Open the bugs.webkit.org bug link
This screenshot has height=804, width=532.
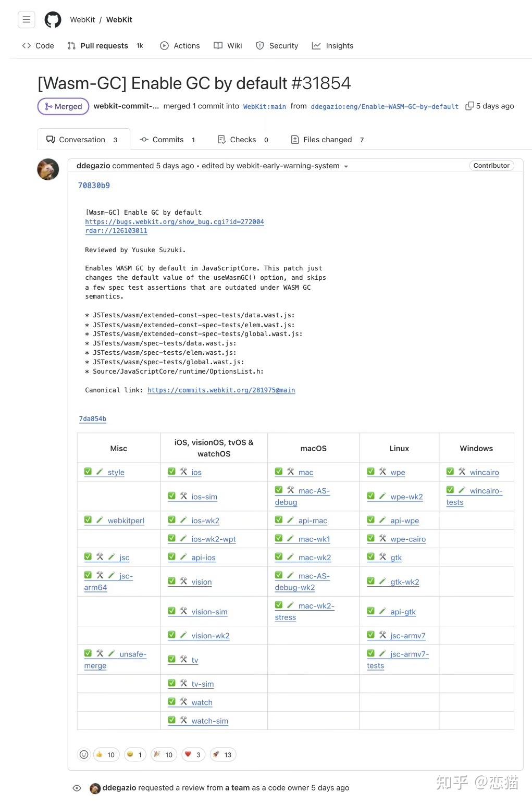coord(174,222)
